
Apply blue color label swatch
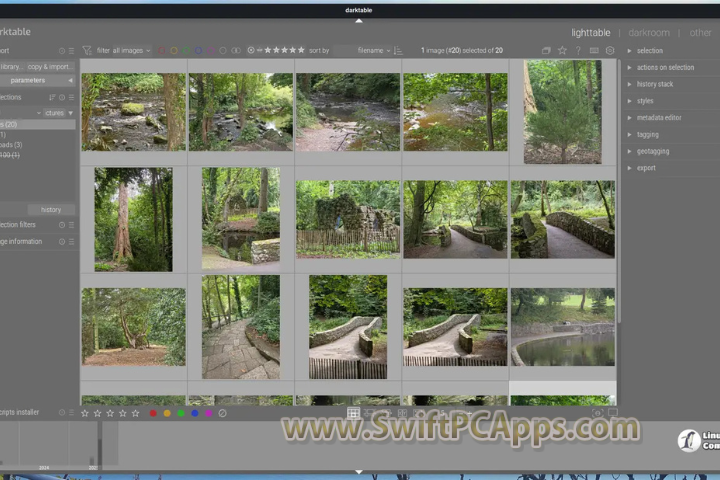(195, 413)
